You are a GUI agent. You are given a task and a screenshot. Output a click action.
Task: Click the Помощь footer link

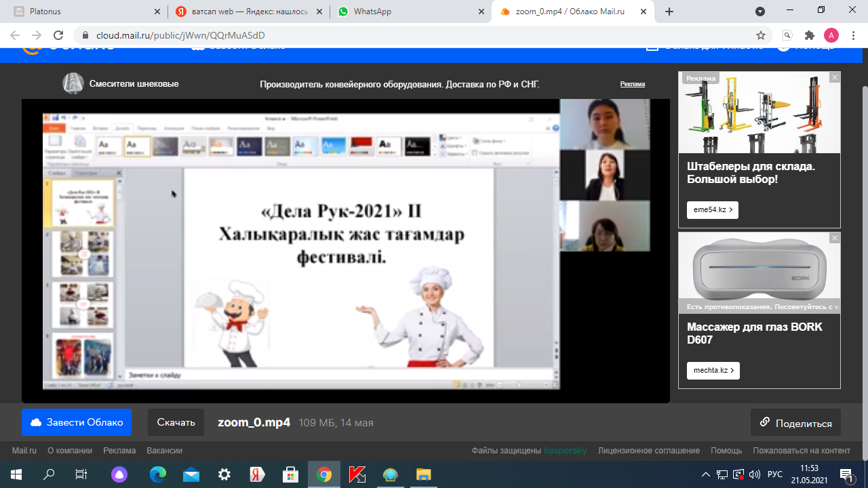point(726,451)
